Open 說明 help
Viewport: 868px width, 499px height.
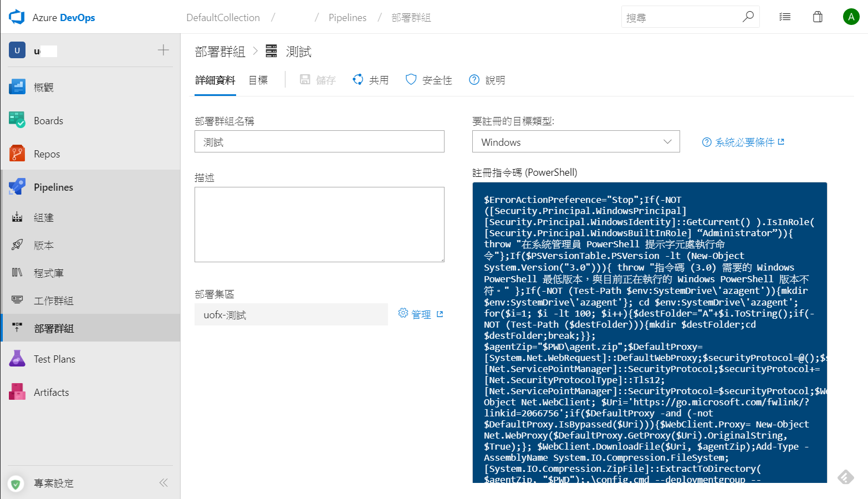coord(487,80)
